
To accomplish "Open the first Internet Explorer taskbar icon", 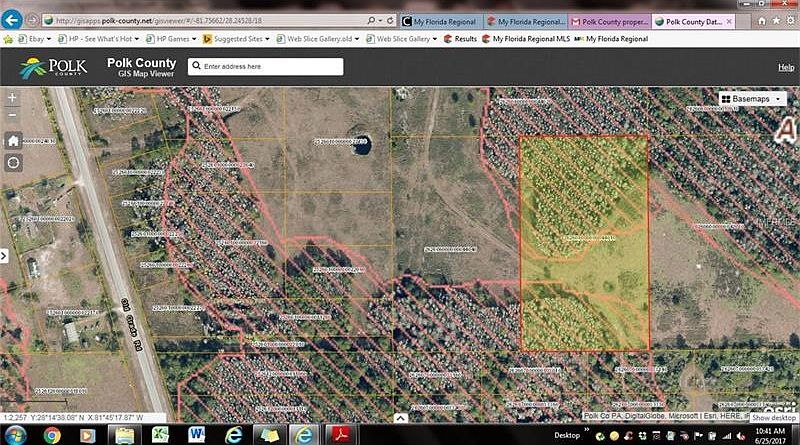I will [x=233, y=435].
